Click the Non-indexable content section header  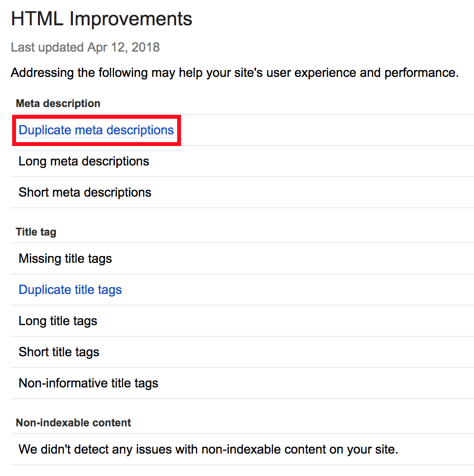pos(73,422)
